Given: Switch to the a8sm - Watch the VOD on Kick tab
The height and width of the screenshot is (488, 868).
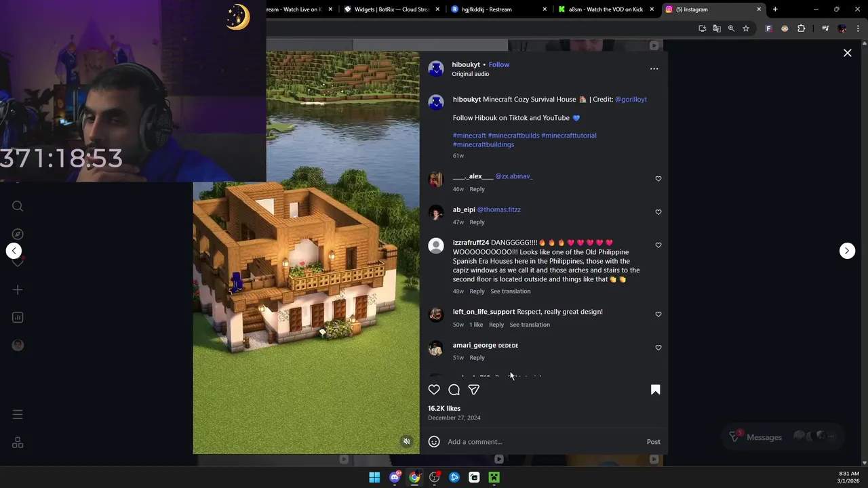Looking at the screenshot, I should 606,9.
